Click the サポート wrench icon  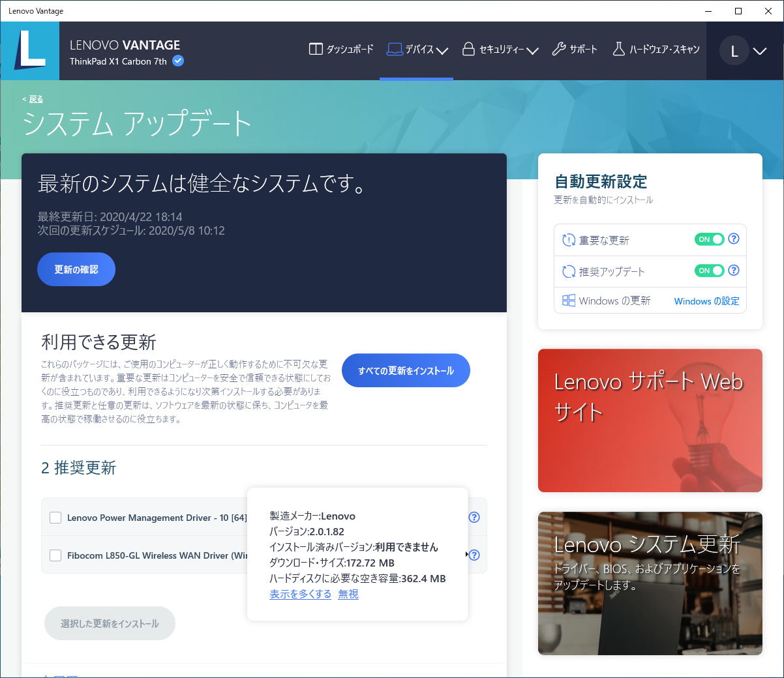pyautogui.click(x=558, y=49)
